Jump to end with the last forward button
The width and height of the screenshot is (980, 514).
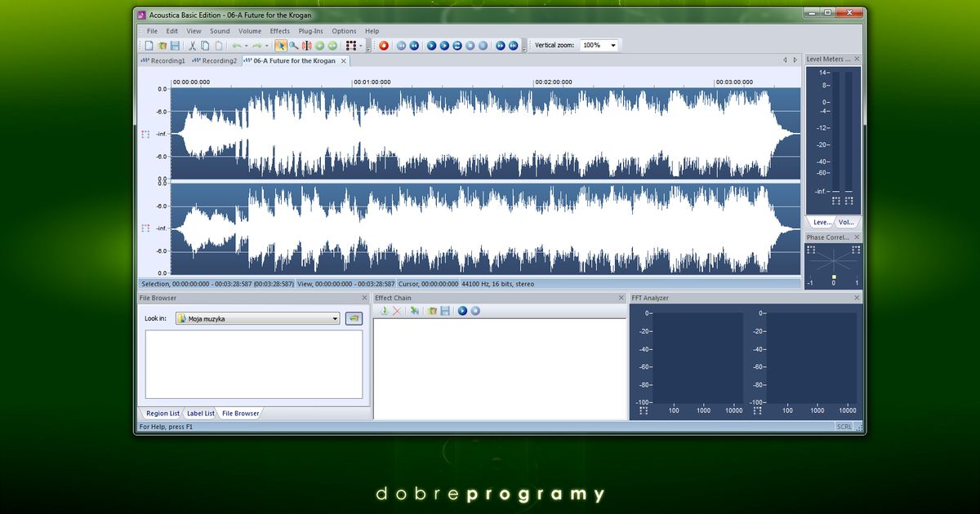[513, 46]
